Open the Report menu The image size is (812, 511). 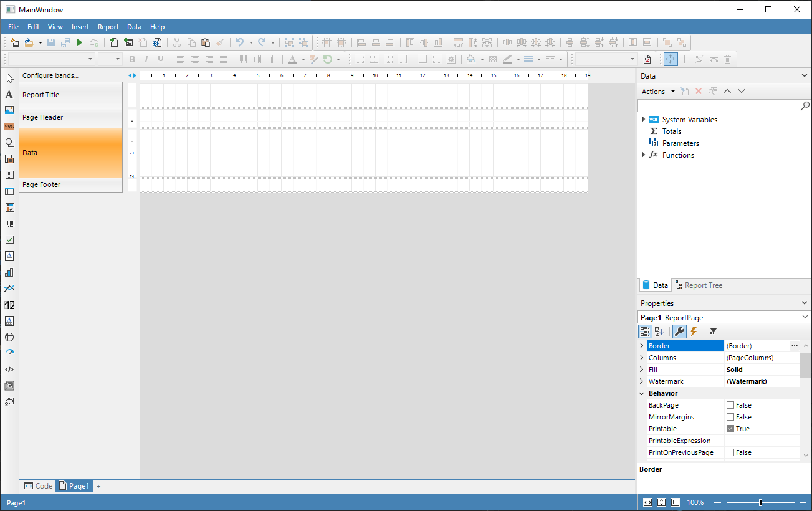coord(108,27)
